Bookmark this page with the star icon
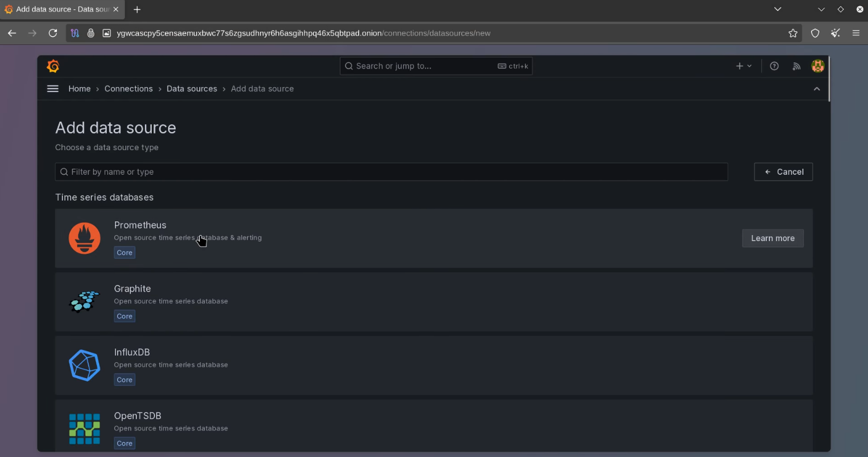The image size is (868, 457). tap(792, 33)
